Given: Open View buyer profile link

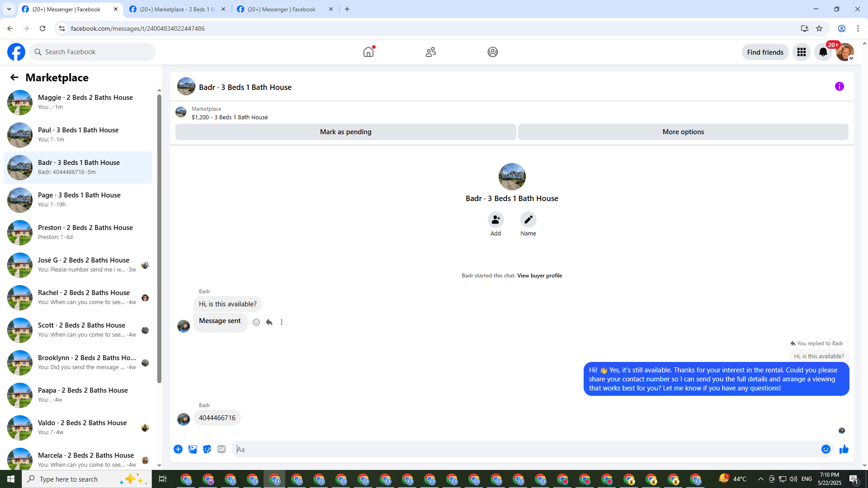Looking at the screenshot, I should 539,276.
